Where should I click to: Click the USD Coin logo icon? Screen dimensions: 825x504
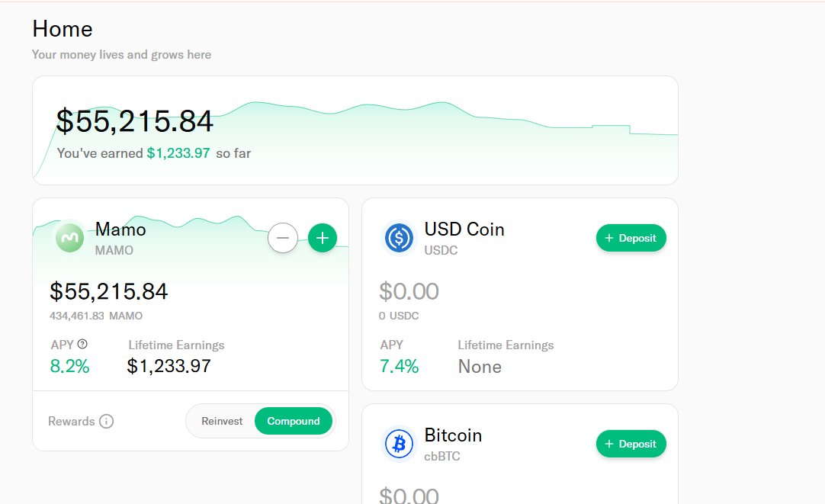point(399,238)
